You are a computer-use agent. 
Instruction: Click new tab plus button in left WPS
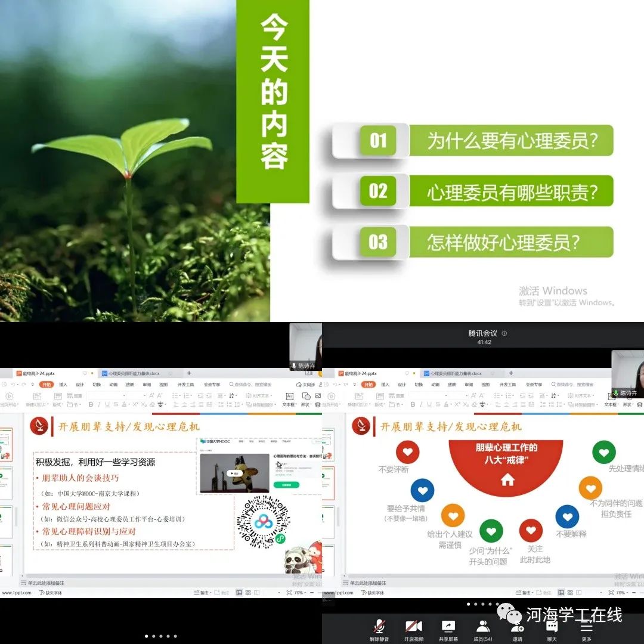tap(189, 373)
